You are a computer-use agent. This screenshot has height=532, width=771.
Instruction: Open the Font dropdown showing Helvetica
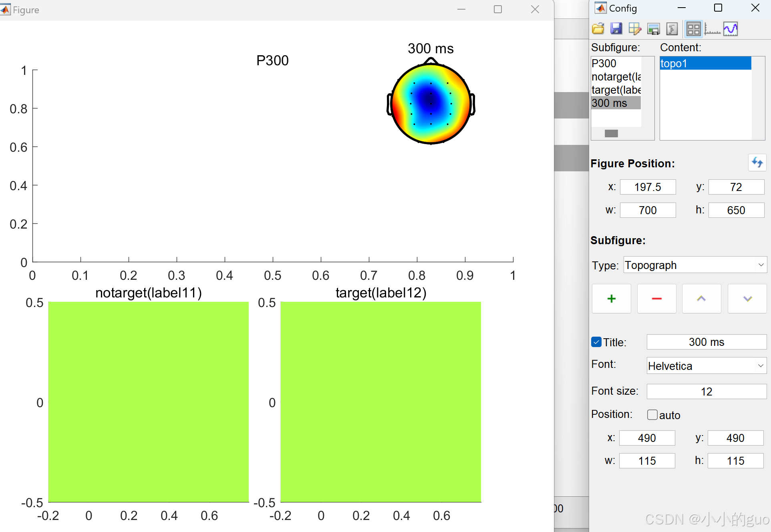tap(707, 365)
